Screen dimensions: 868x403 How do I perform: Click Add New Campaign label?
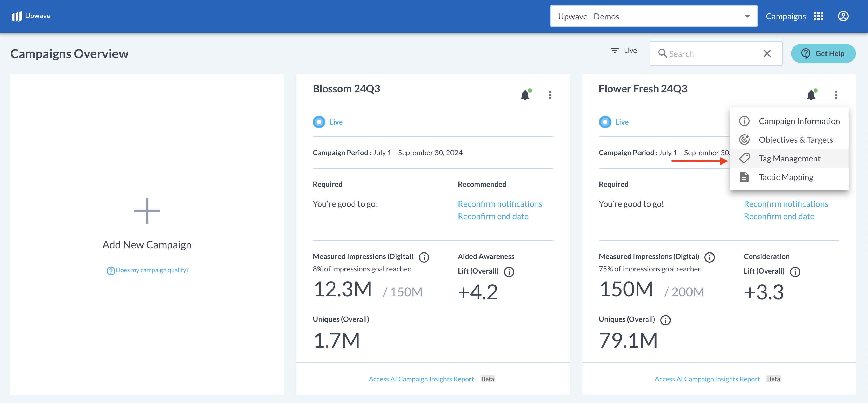click(147, 245)
